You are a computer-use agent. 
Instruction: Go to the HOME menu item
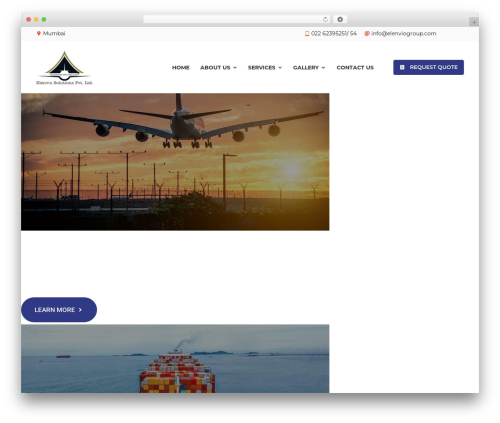181,68
